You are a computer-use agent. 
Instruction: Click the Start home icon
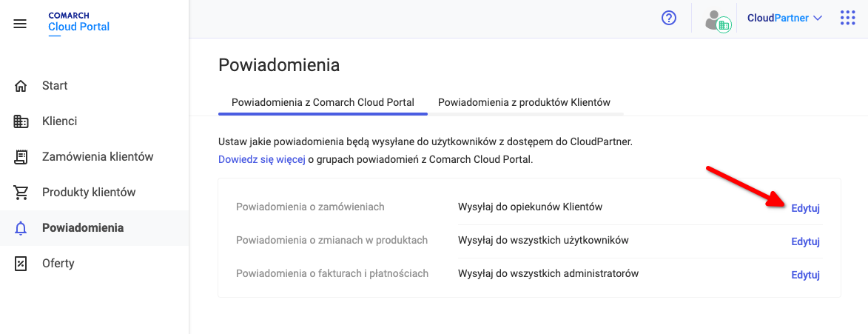tap(21, 86)
